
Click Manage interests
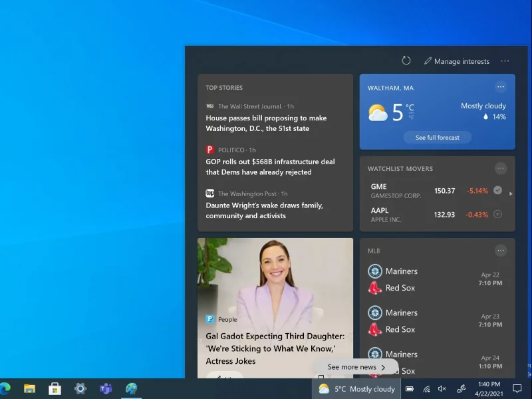[457, 61]
